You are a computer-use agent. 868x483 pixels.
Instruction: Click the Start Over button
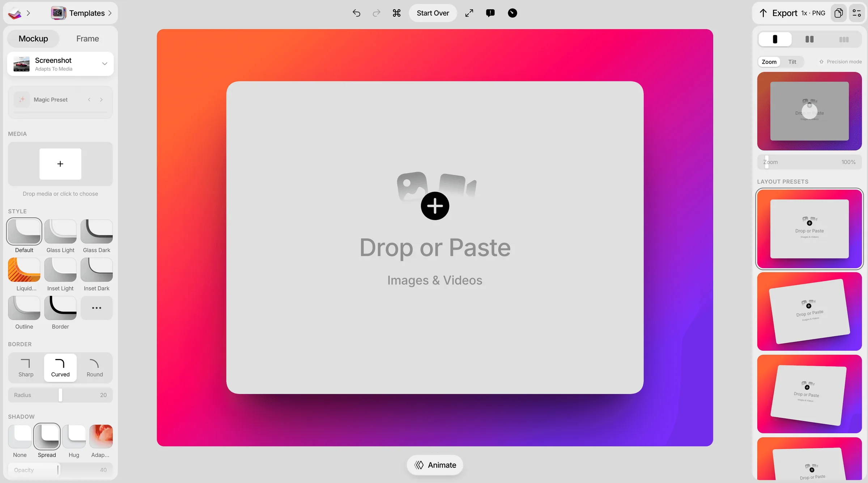coord(433,13)
